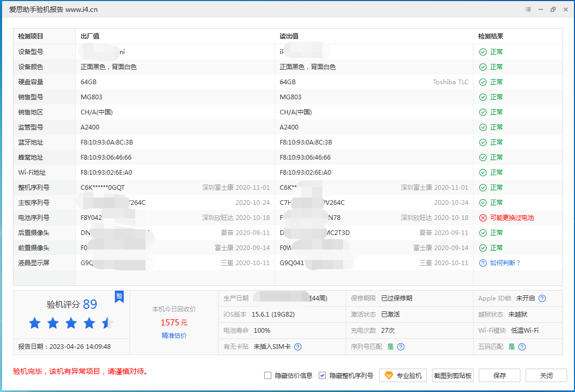Click the red 可能更换过电池 result text
575x392 pixels.
[512, 218]
